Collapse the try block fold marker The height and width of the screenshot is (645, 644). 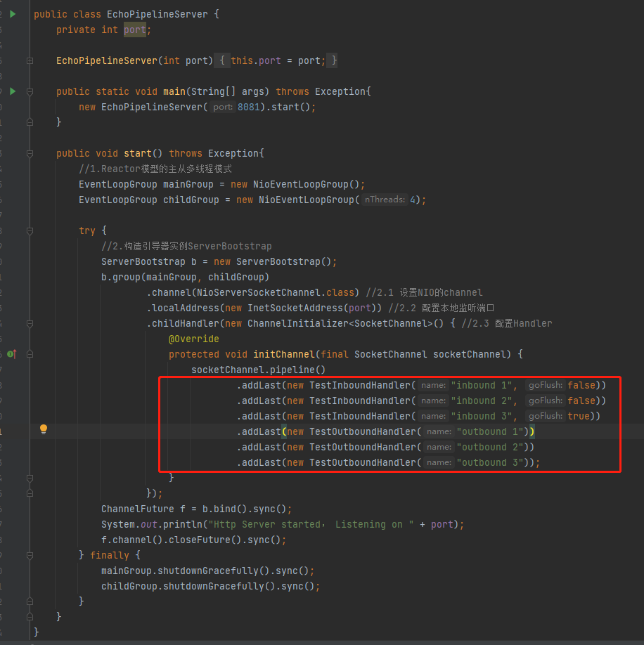tap(30, 230)
